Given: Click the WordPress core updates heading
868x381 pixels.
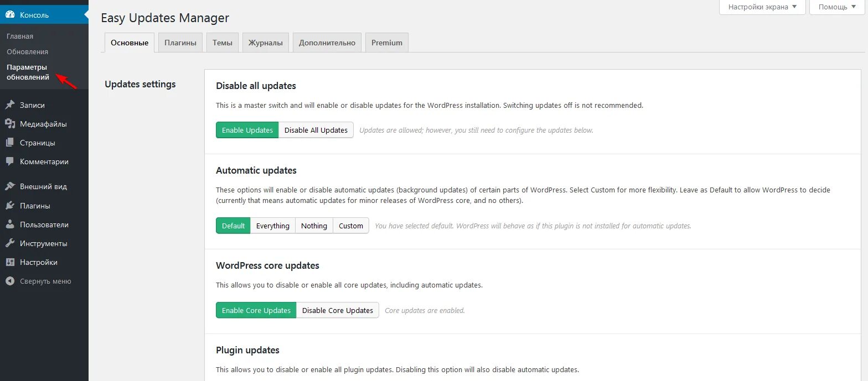Looking at the screenshot, I should (267, 265).
